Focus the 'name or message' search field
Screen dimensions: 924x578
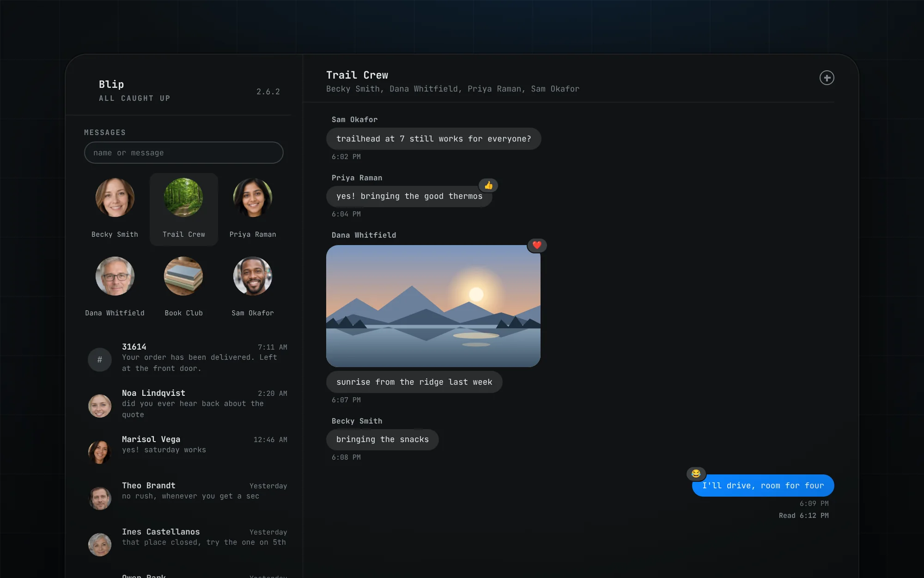[183, 153]
